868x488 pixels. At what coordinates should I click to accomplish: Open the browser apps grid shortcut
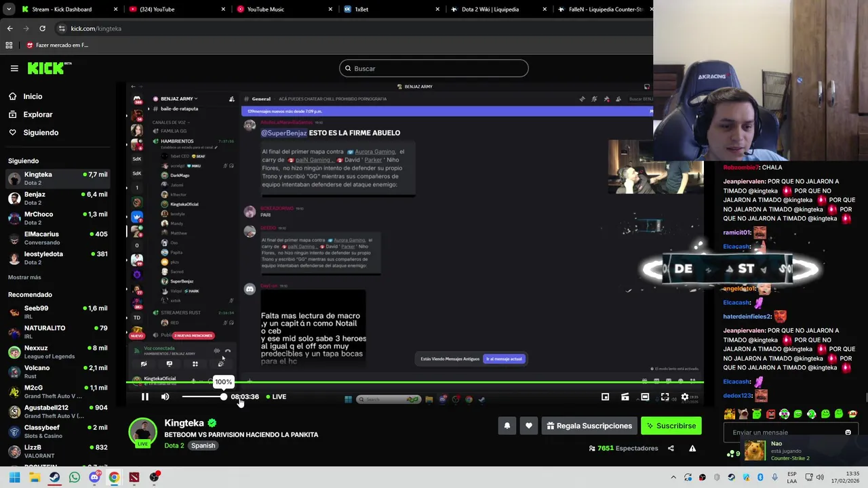[9, 45]
